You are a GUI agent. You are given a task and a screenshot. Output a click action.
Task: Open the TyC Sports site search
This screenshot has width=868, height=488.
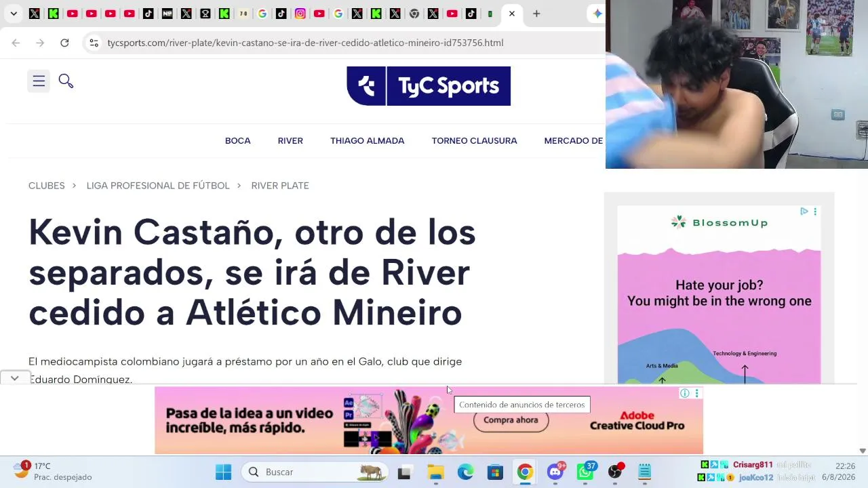pos(66,81)
